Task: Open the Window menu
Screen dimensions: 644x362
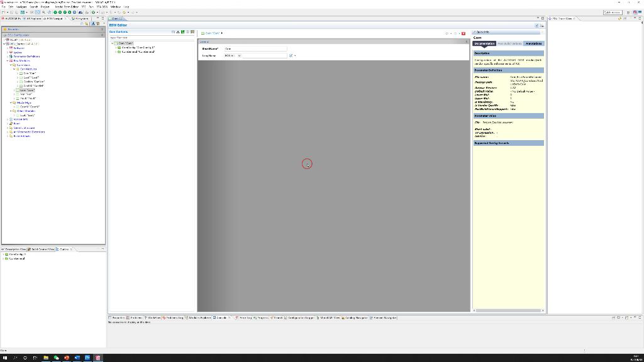Action: tap(116, 7)
